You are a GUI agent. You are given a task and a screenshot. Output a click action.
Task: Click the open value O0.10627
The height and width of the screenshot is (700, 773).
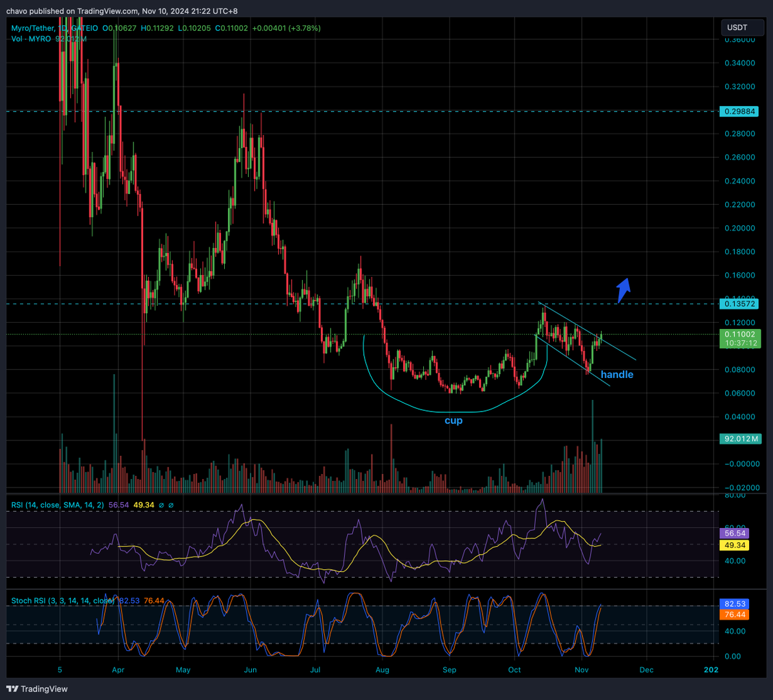120,28
